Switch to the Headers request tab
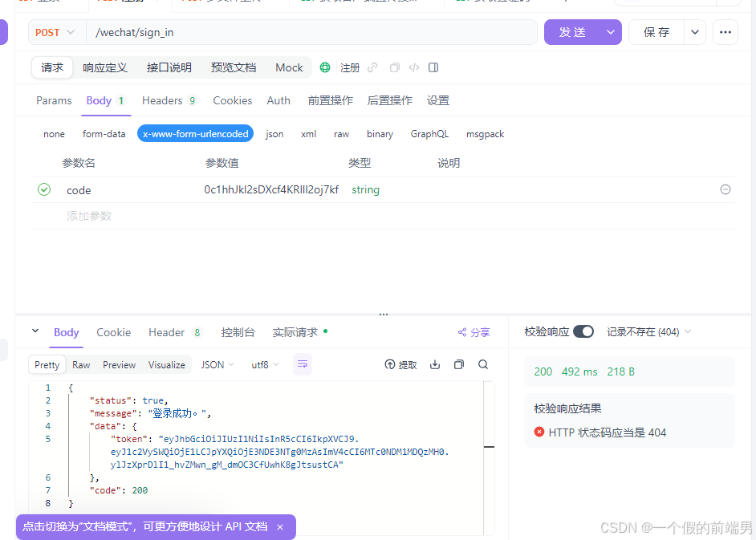Screen dimensions: 756x540 (169, 100)
